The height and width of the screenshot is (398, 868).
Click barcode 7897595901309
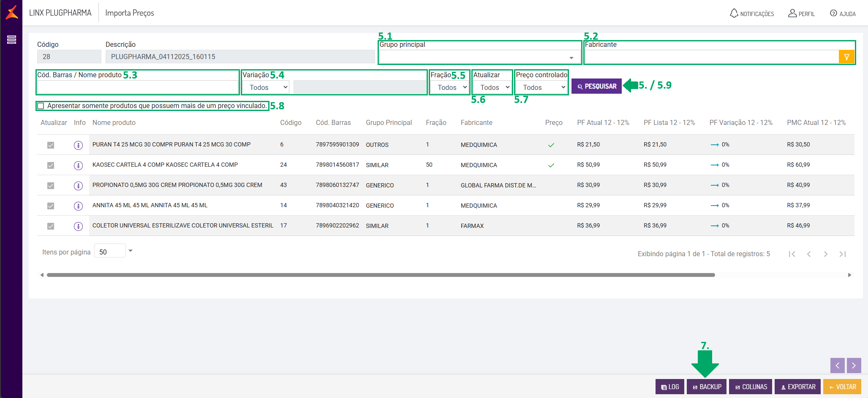click(337, 145)
